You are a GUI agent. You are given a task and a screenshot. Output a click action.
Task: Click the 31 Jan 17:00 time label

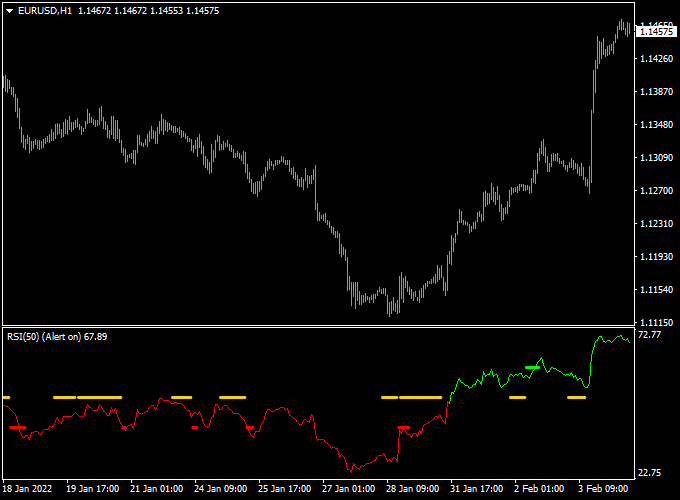point(477,489)
